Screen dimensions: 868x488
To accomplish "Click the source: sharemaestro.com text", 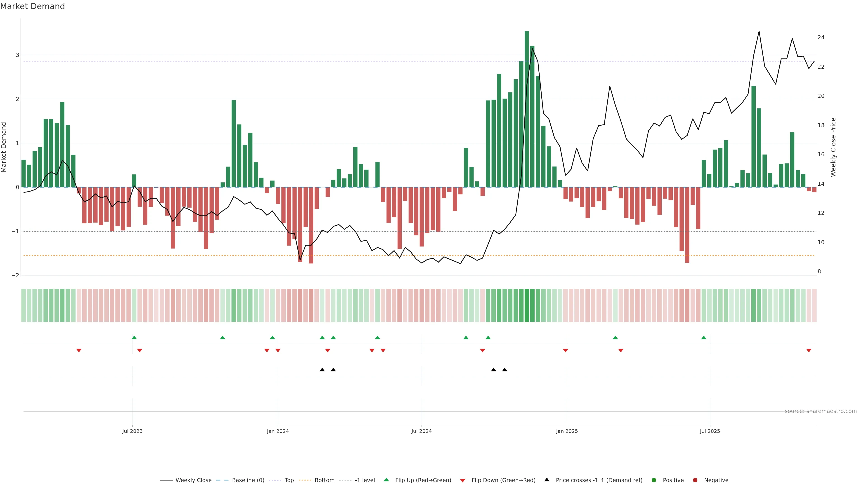I will coord(821,411).
